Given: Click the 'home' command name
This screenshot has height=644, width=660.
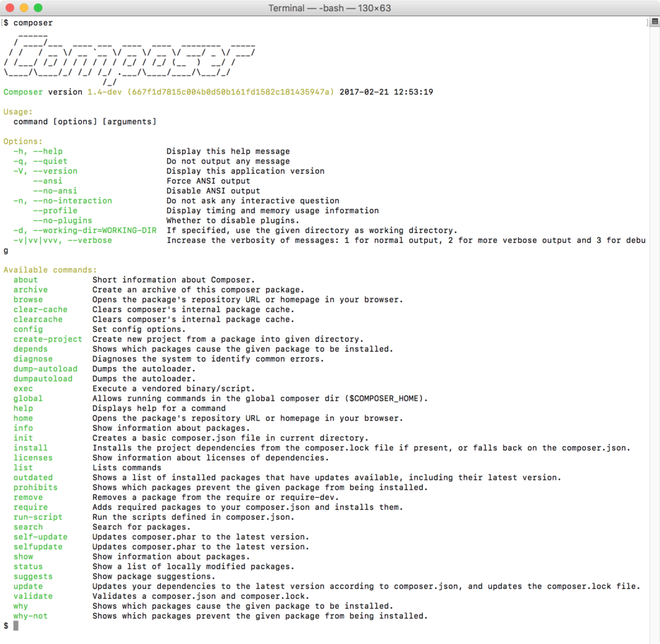Looking at the screenshot, I should pyautogui.click(x=23, y=418).
